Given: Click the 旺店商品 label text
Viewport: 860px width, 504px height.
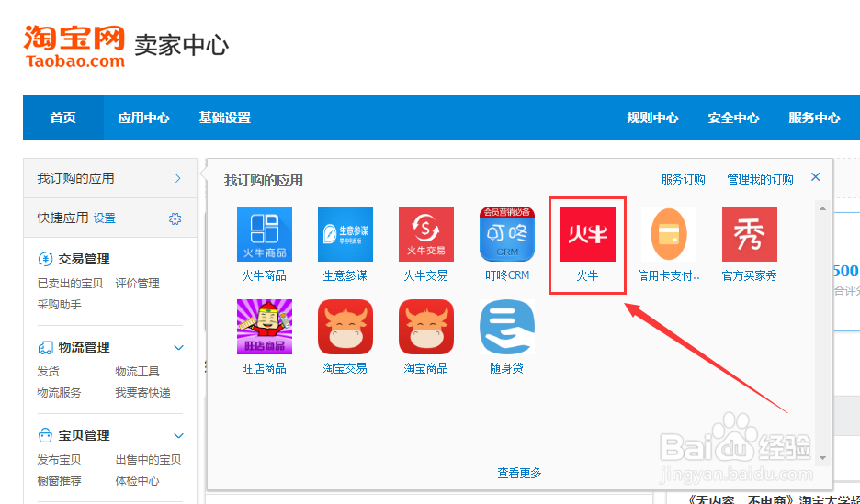Looking at the screenshot, I should point(265,368).
